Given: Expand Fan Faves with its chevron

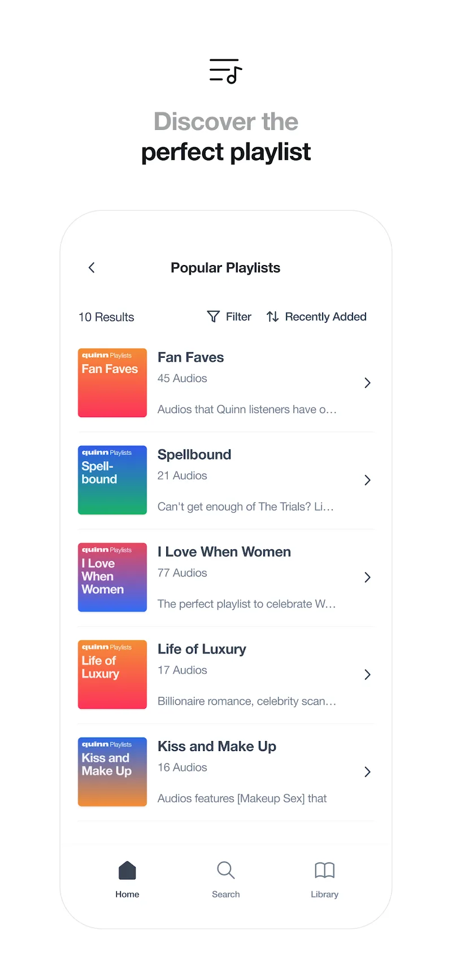Looking at the screenshot, I should 367,383.
